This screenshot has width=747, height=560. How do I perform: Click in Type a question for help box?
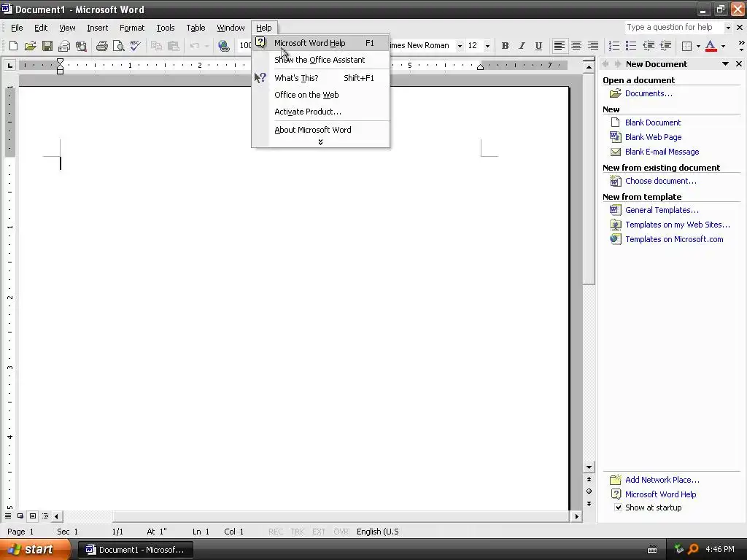[673, 28]
